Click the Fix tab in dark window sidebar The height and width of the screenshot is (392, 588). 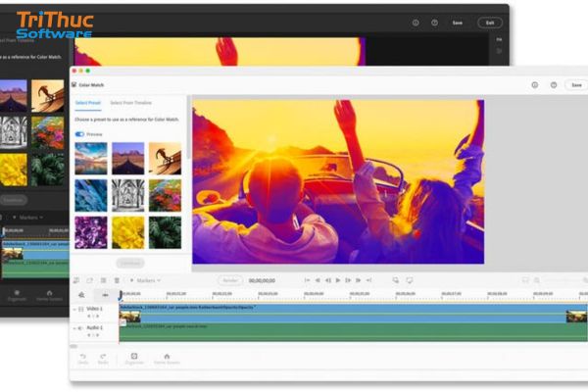tap(499, 39)
